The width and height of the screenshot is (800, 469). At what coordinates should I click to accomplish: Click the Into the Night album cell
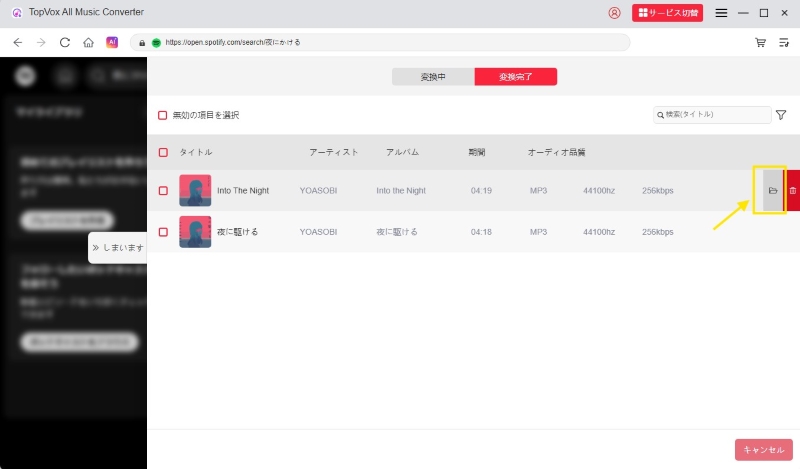[x=401, y=190]
